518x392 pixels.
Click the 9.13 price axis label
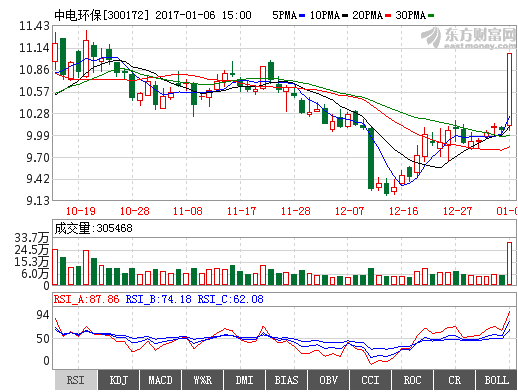tap(38, 201)
